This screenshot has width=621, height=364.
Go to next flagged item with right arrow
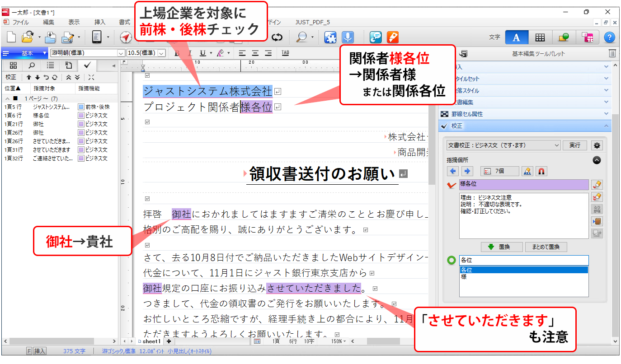pyautogui.click(x=467, y=171)
